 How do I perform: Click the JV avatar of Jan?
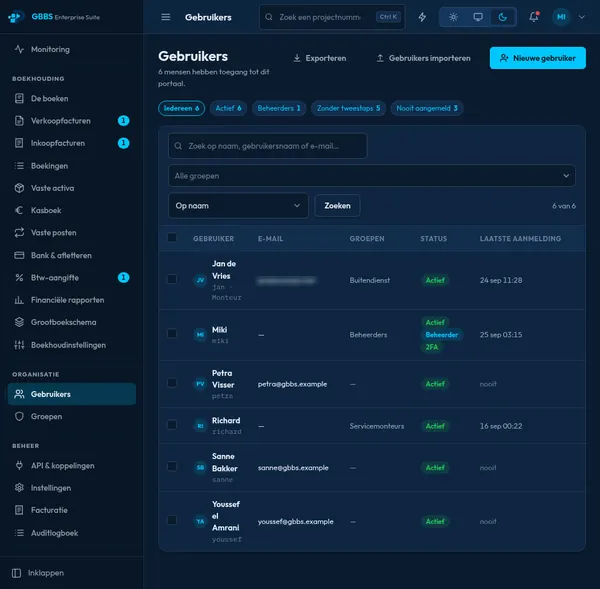pyautogui.click(x=200, y=280)
